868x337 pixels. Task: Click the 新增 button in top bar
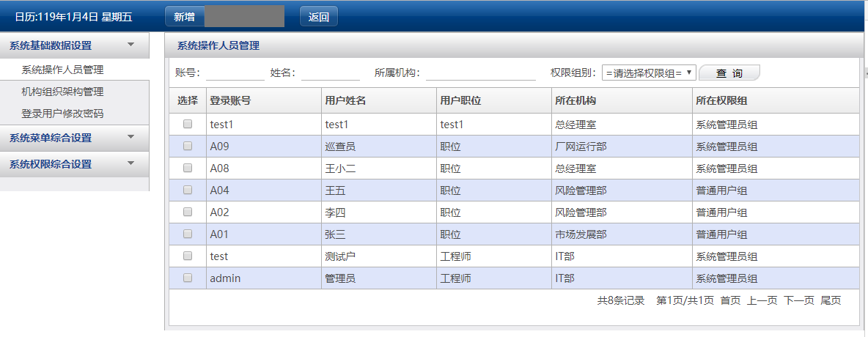(x=184, y=17)
